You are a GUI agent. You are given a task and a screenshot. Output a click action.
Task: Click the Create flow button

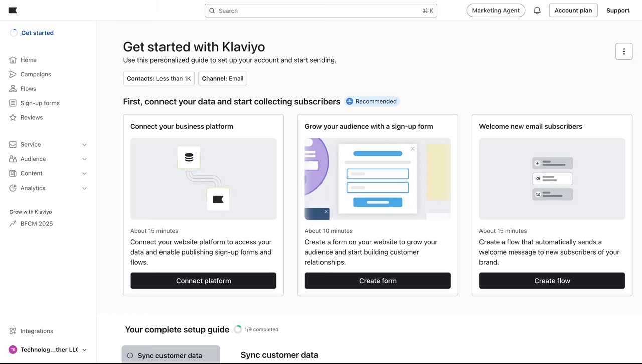point(552,281)
